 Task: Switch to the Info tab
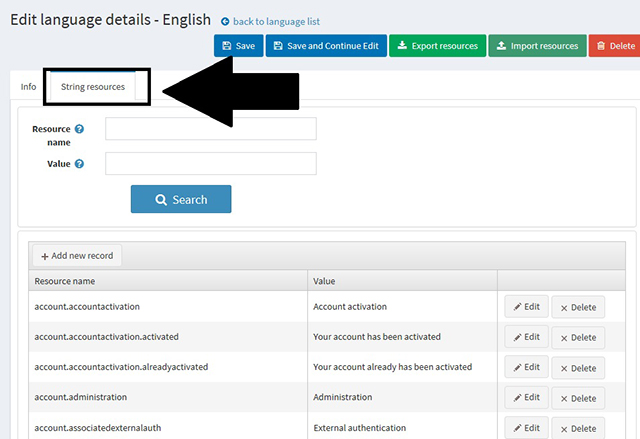tap(29, 87)
